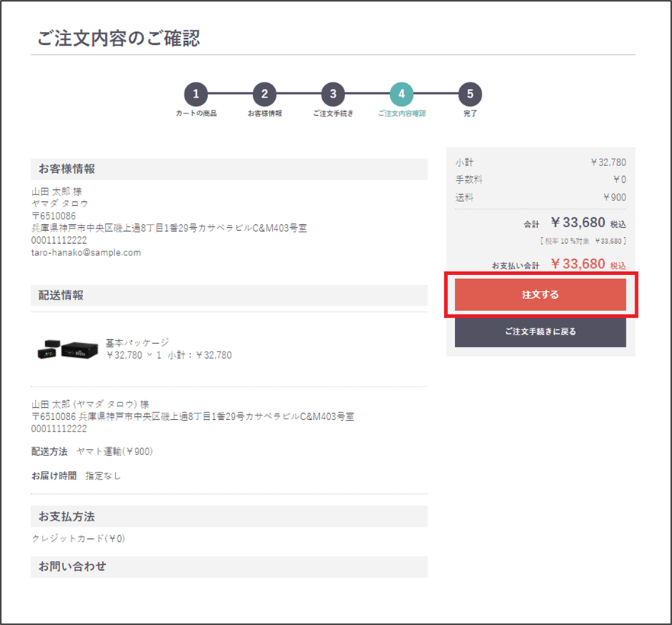Click step 3 circle for order procedure

point(333,95)
